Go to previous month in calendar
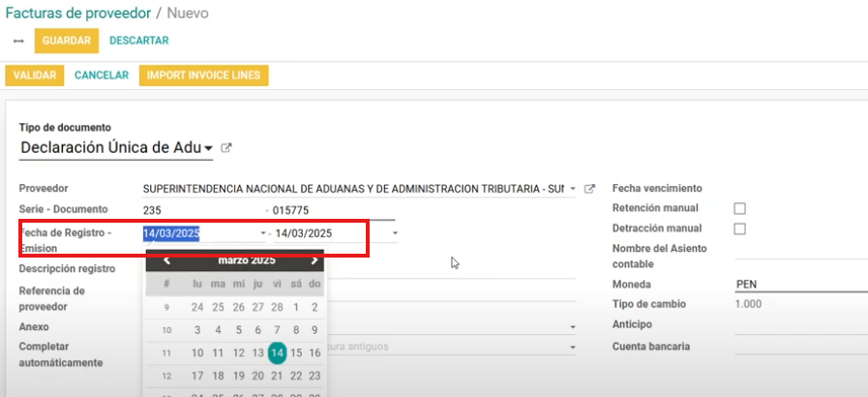This screenshot has width=868, height=397. tap(166, 260)
